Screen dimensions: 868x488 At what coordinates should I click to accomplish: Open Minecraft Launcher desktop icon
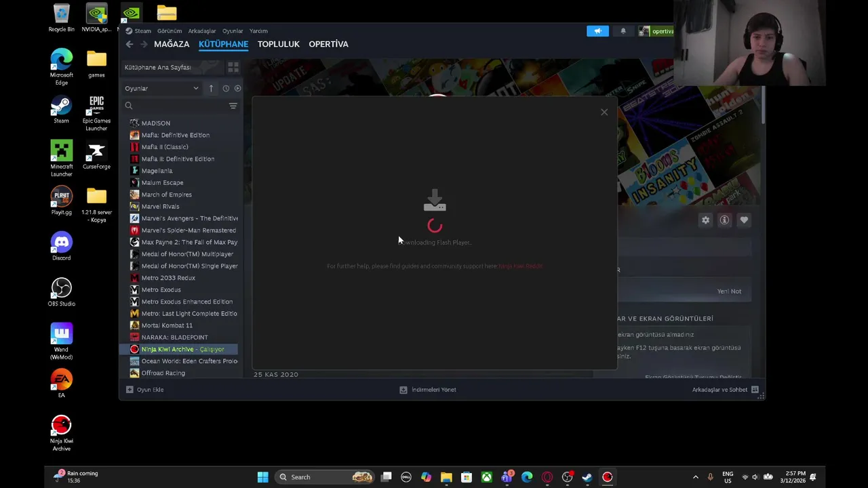coord(61,159)
